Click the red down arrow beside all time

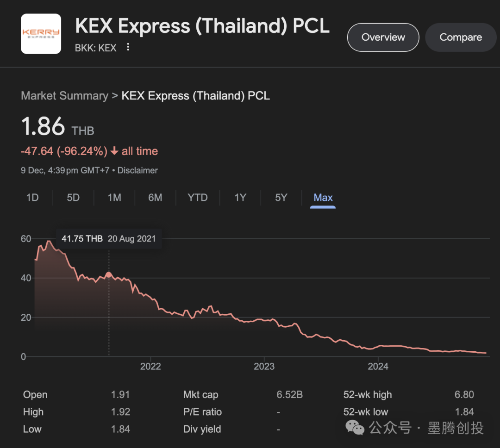tap(114, 151)
